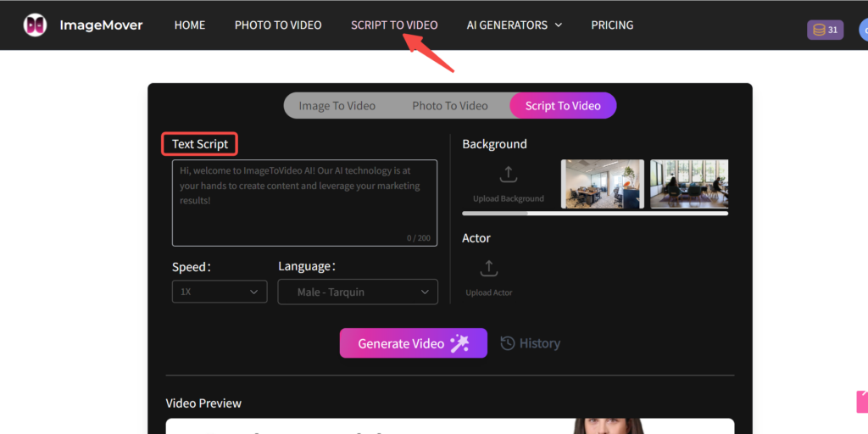Go to the Home nav item
The image size is (868, 434).
[190, 25]
